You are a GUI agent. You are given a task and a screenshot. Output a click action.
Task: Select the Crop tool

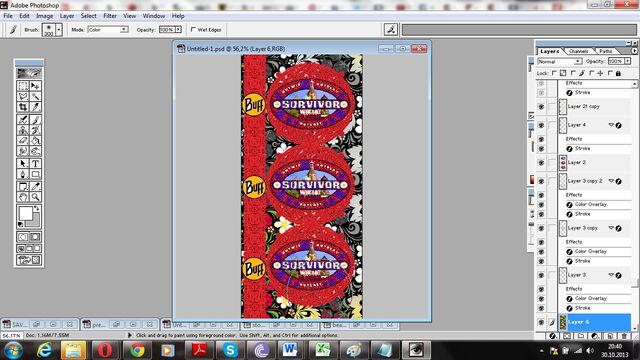tap(23, 107)
